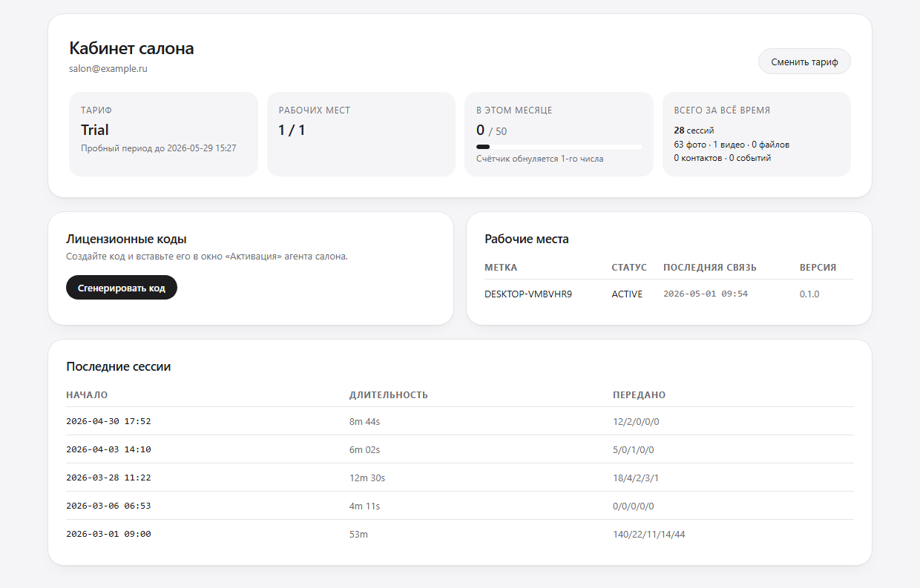Click the "0 / 50" monthly counter
This screenshot has height=588, width=920.
(492, 131)
